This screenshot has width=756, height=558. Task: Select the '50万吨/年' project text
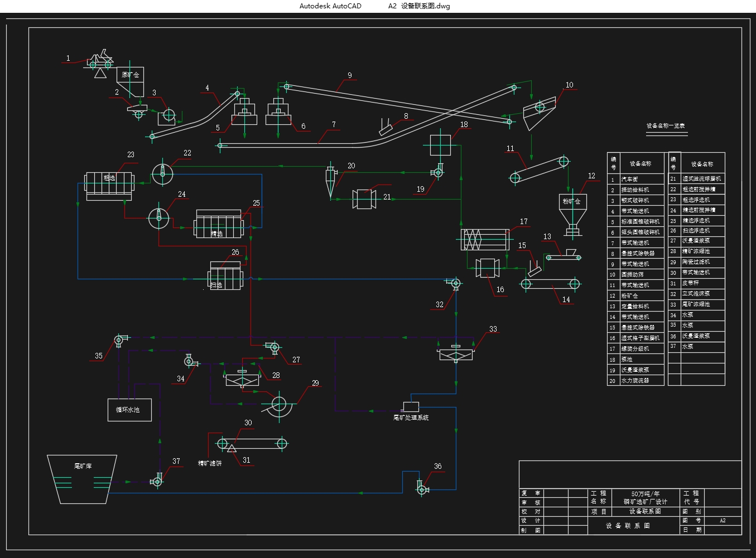pyautogui.click(x=646, y=494)
